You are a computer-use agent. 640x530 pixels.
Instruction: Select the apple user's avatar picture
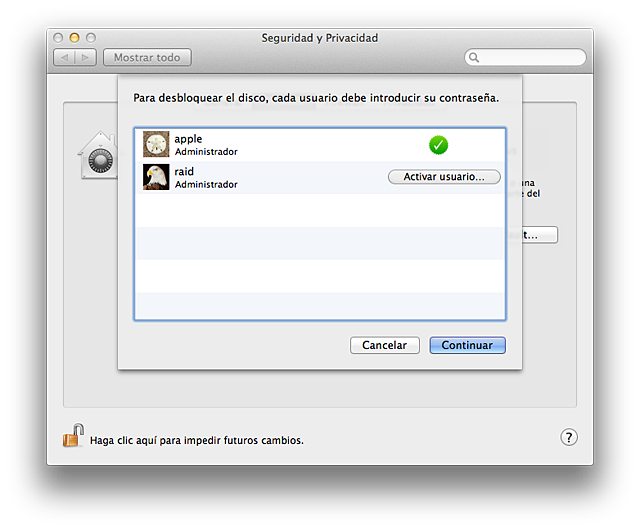click(x=156, y=144)
